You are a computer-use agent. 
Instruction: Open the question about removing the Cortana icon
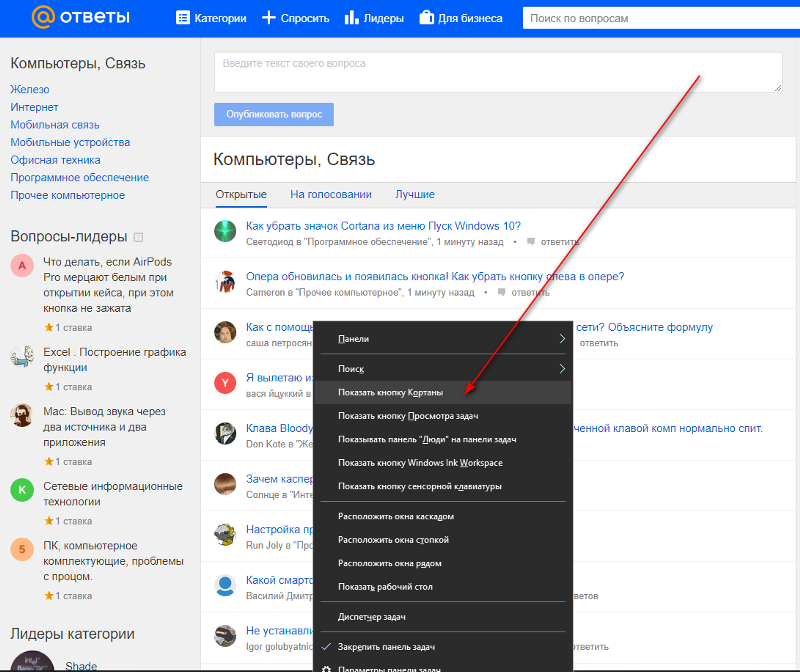[383, 226]
